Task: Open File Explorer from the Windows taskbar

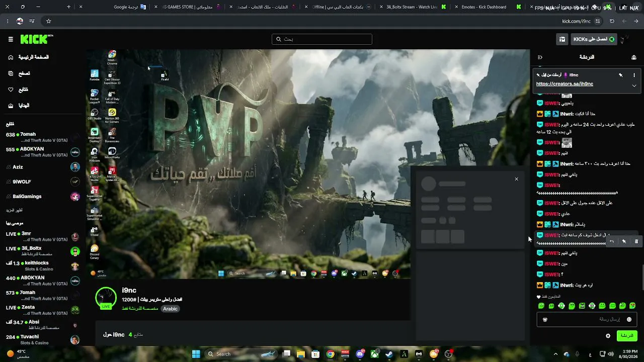Action: tap(300, 354)
